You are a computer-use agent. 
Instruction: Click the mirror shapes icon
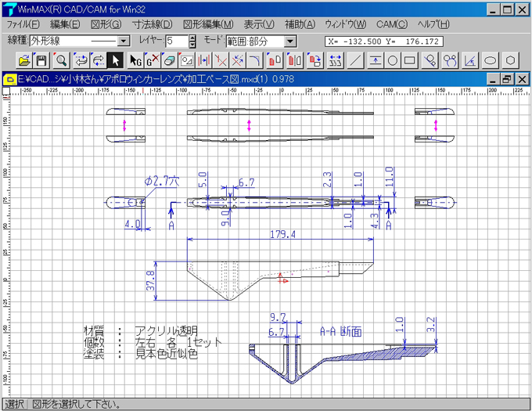(295, 60)
